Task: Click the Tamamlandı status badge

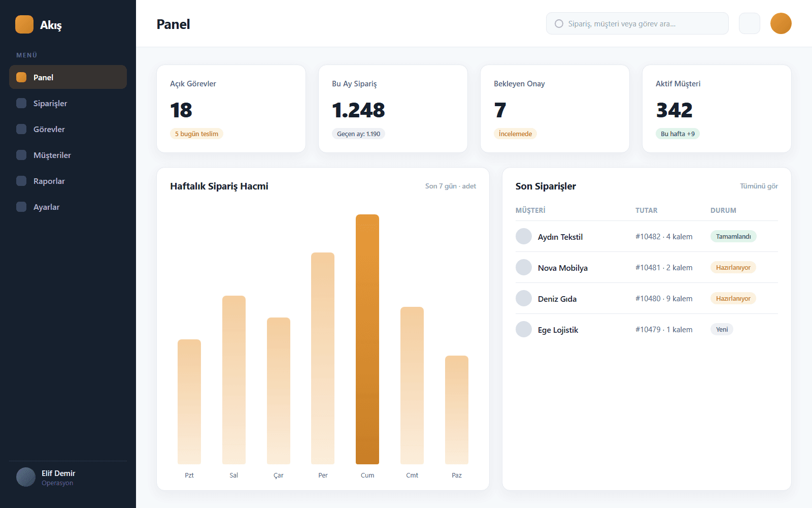Action: click(733, 236)
